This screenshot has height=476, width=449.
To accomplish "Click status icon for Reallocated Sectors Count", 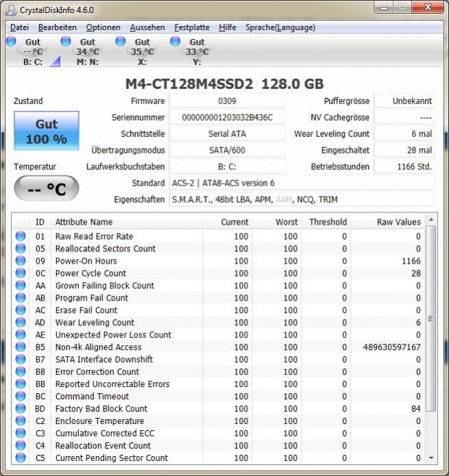I will (21, 249).
